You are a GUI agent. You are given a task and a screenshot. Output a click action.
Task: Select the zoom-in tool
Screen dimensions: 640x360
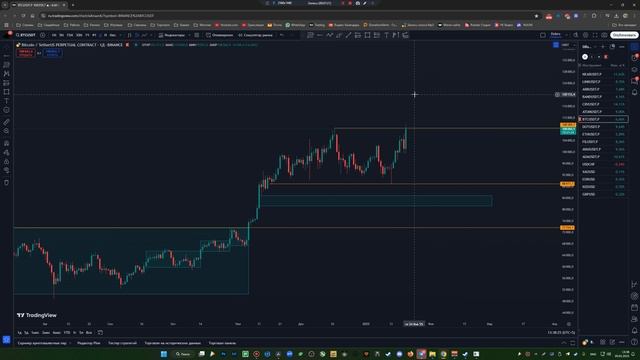coord(6,131)
